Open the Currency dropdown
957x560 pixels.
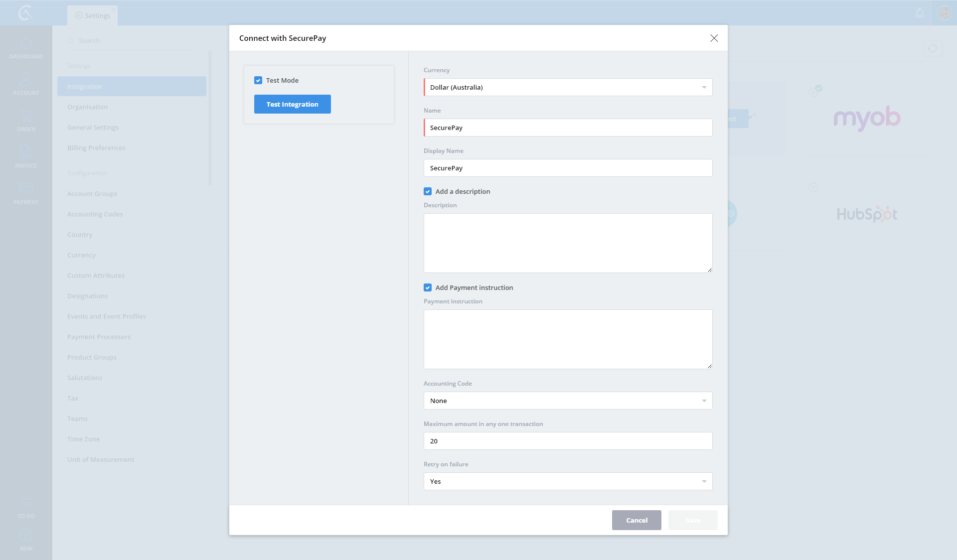point(568,87)
